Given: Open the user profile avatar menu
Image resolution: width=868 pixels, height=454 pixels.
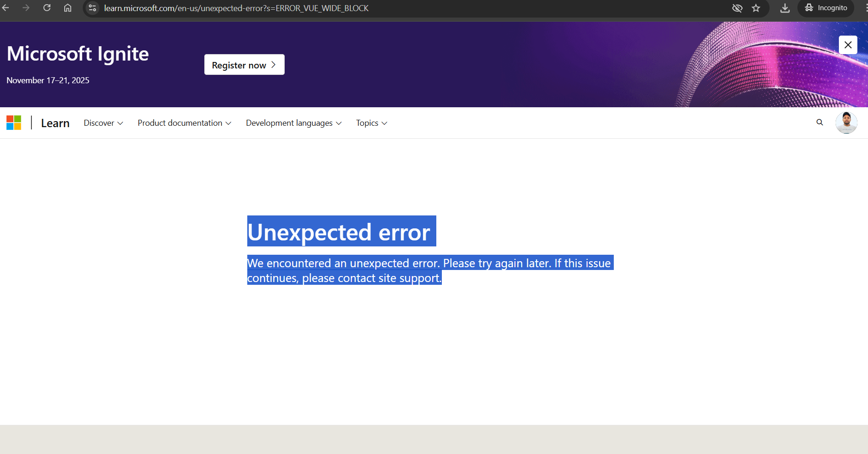Looking at the screenshot, I should point(846,123).
